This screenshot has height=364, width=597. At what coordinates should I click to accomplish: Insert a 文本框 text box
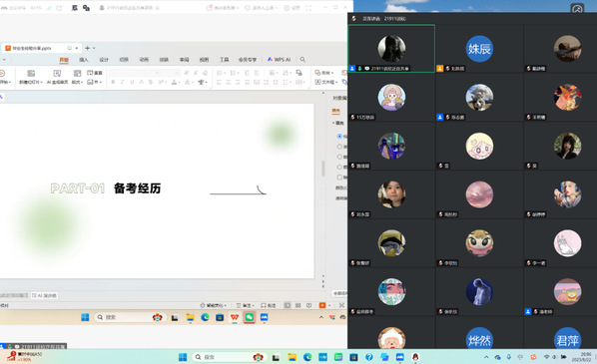326,82
